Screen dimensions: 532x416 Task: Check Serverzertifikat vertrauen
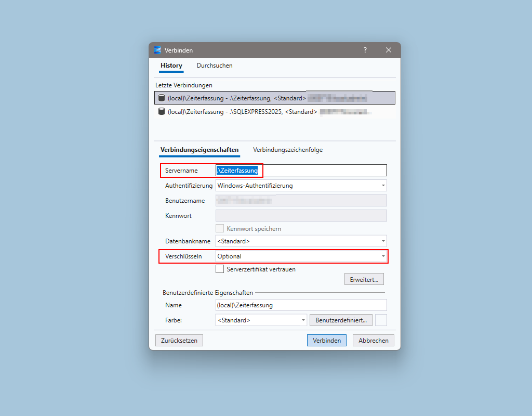[x=219, y=269]
